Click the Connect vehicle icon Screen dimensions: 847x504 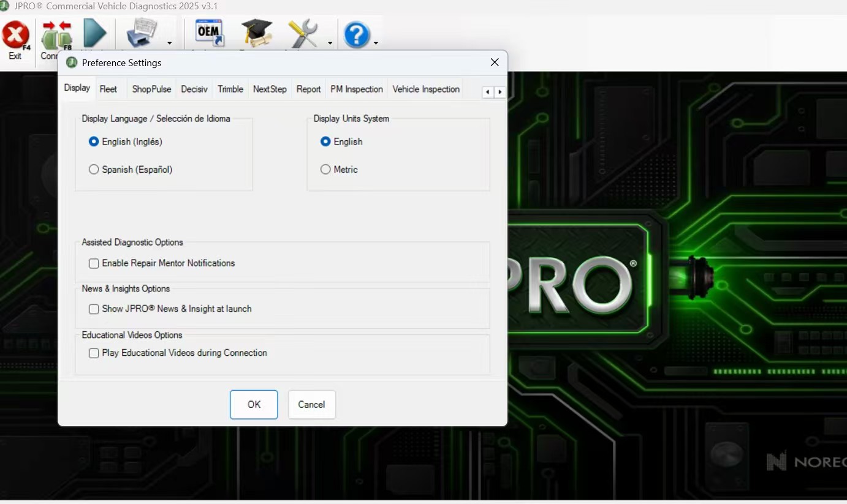[56, 36]
